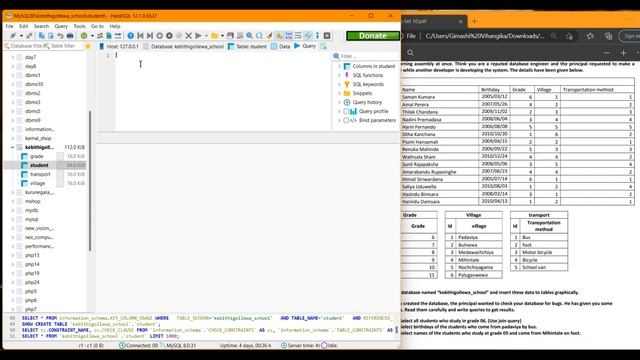Click the favorites star icon in browser address bar
Viewport: 640px width, 360px height.
click(x=569, y=36)
